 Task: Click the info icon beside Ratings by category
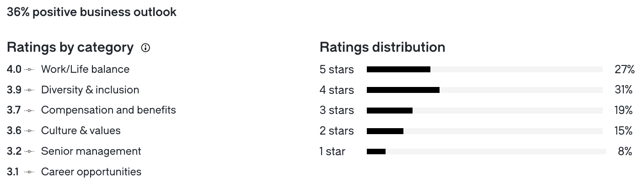(x=145, y=48)
